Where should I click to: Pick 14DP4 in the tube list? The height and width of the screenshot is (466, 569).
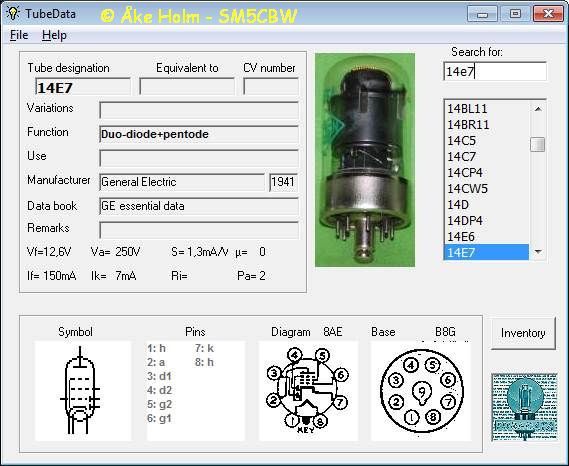[486, 220]
